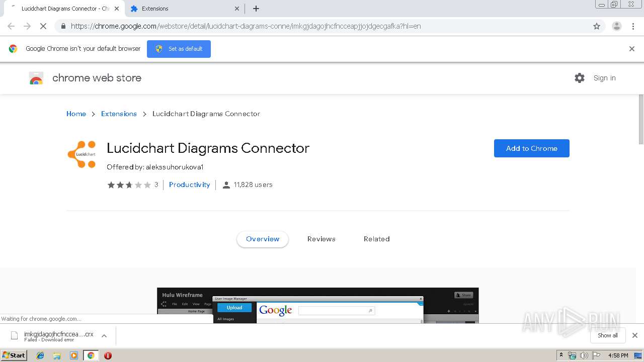This screenshot has height=362, width=644.
Task: Switch to the Reviews tab
Action: tap(321, 239)
